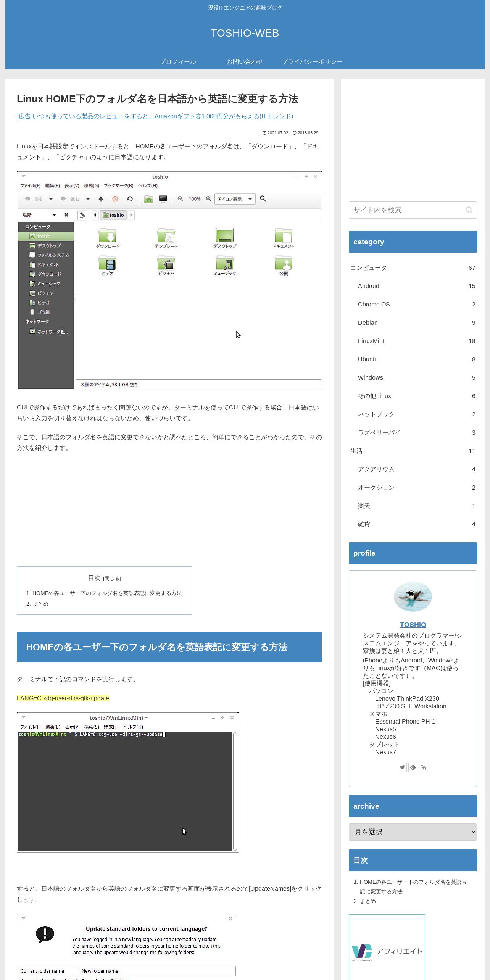Jump to まとめ in the sidebar 目次
This screenshot has width=490, height=980.
pyautogui.click(x=368, y=901)
